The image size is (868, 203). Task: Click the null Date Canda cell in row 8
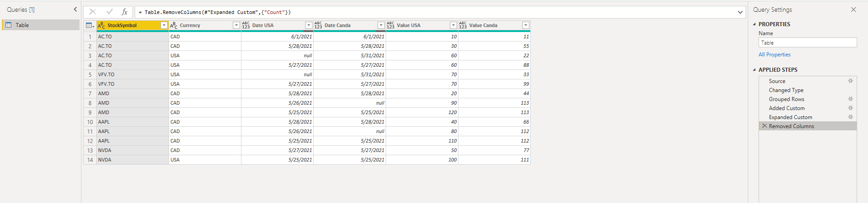coord(349,103)
